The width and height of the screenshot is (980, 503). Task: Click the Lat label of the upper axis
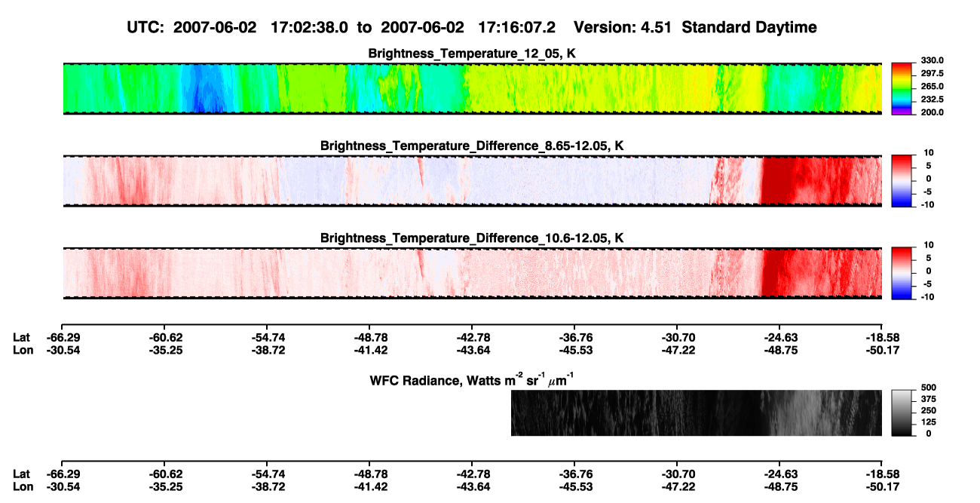22,338
